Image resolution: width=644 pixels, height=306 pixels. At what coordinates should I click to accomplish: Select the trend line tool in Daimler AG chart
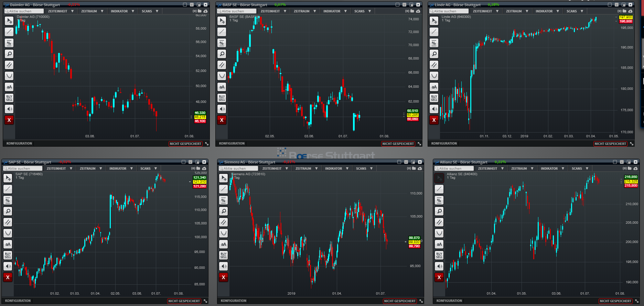[9, 32]
